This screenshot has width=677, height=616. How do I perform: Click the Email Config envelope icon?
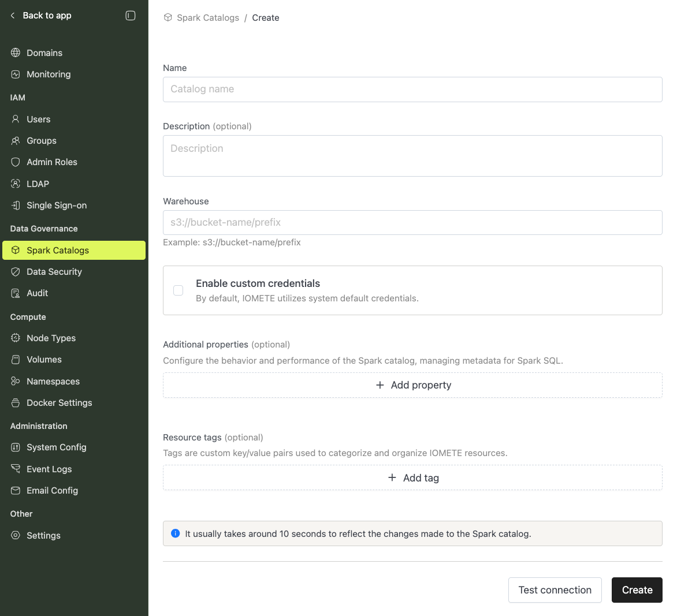15,490
